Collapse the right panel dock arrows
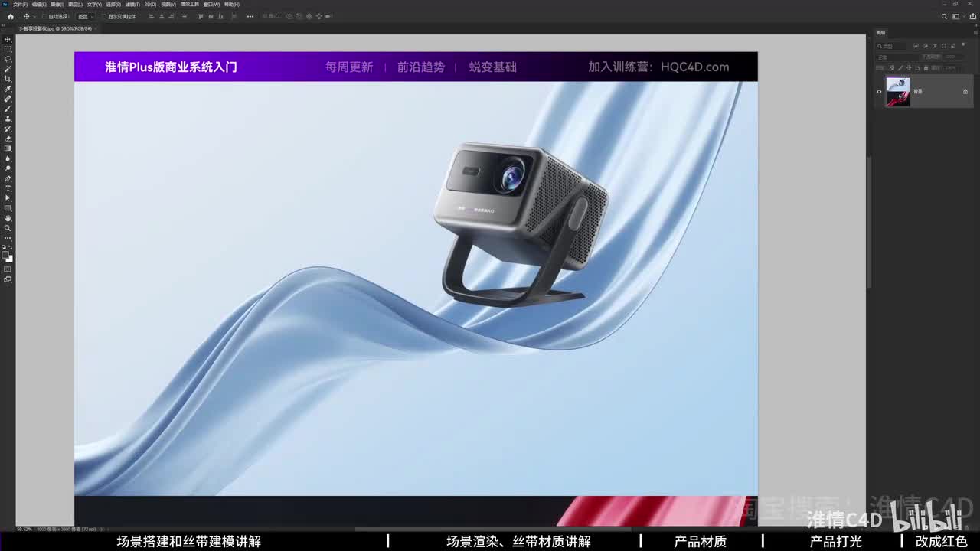This screenshot has width=980, height=551. point(975,25)
